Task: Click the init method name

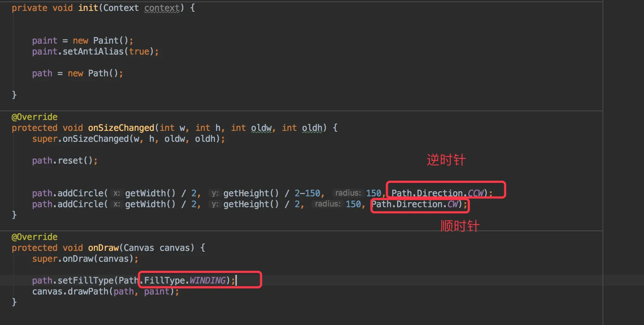Action: click(88, 8)
